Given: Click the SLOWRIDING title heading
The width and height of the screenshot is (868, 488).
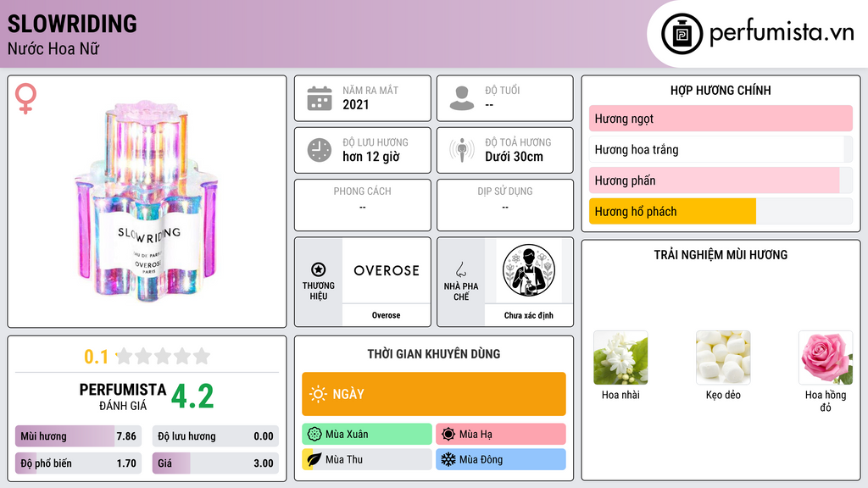Looking at the screenshot, I should click(x=72, y=24).
